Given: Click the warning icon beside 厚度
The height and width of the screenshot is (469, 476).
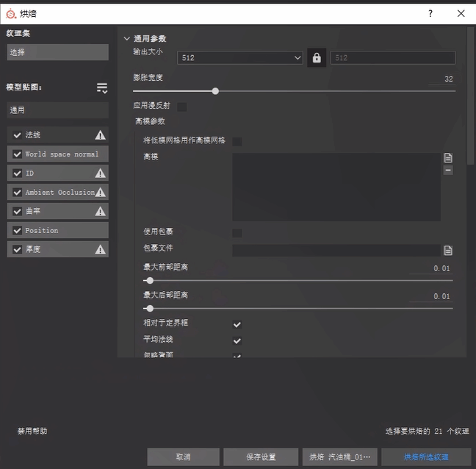Looking at the screenshot, I should [100, 250].
